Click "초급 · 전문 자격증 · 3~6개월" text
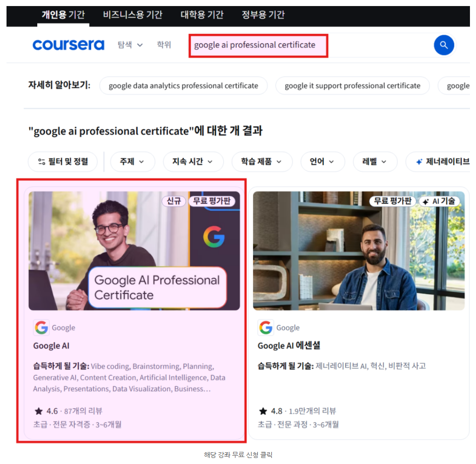 tap(77, 424)
